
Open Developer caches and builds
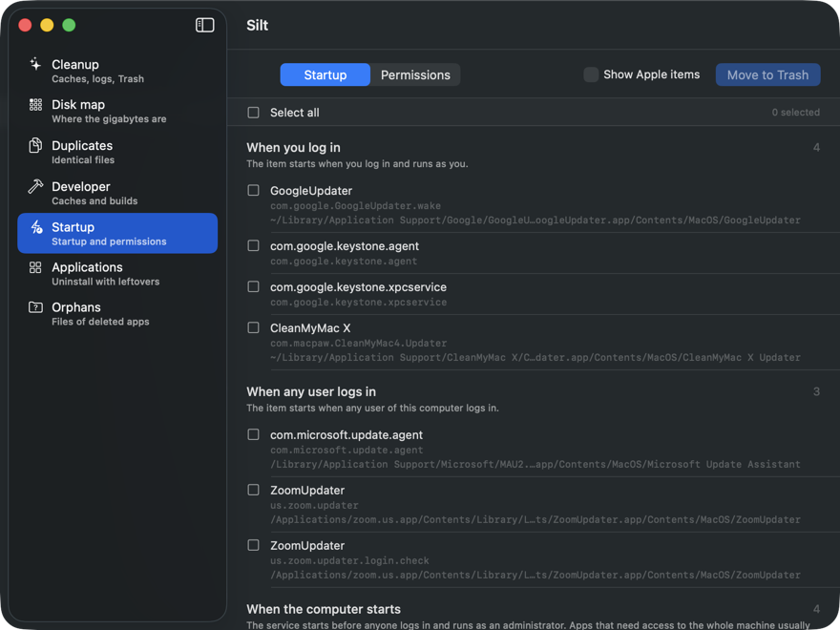tap(117, 193)
